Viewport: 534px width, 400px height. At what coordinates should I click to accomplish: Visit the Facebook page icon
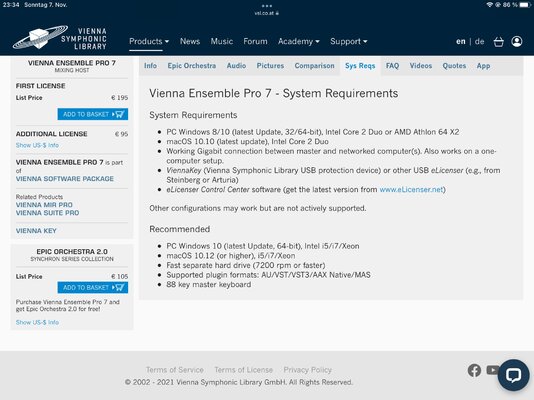tap(474, 370)
